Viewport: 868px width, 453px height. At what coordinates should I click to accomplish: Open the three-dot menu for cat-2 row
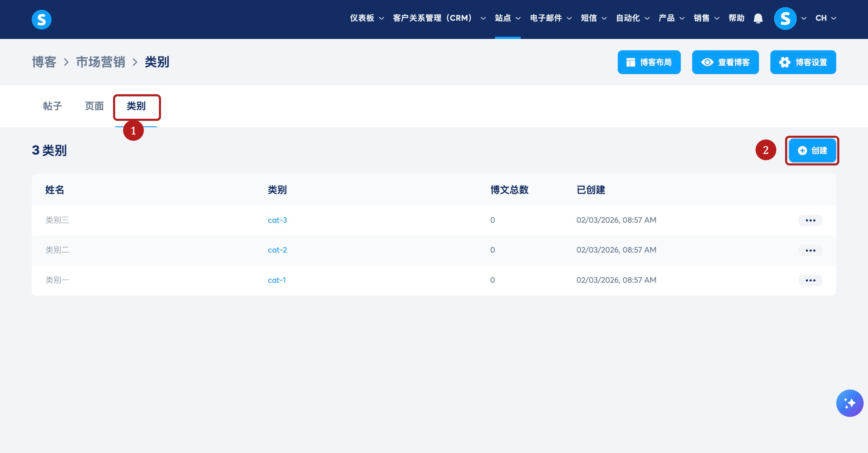click(x=810, y=250)
